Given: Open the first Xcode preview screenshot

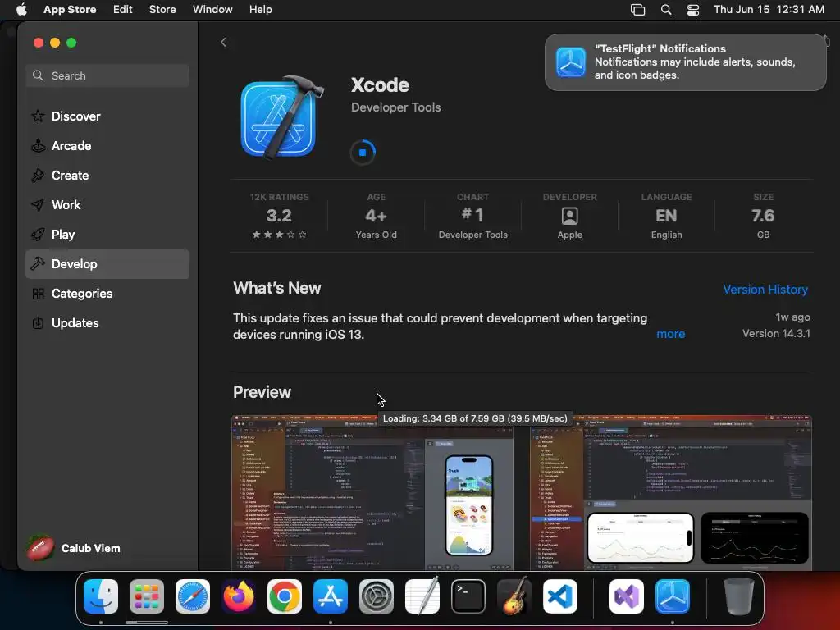Looking at the screenshot, I should (x=372, y=492).
